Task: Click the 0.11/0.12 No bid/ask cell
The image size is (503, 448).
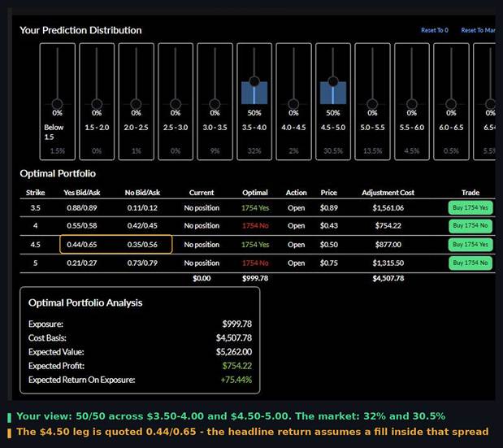Action: point(142,208)
